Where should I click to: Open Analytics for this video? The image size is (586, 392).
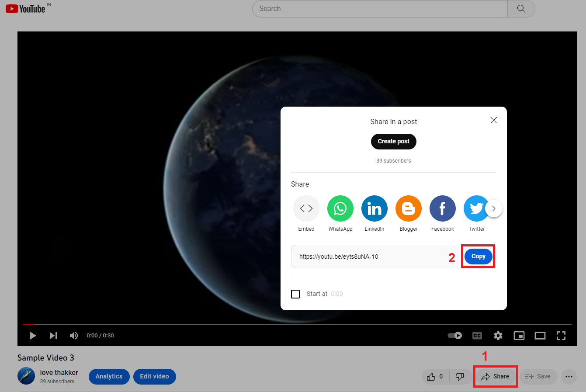pyautogui.click(x=109, y=376)
